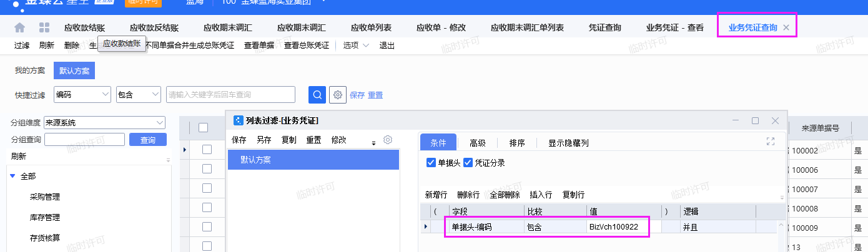
Task: Focus the 分组查询 input box
Action: point(84,140)
